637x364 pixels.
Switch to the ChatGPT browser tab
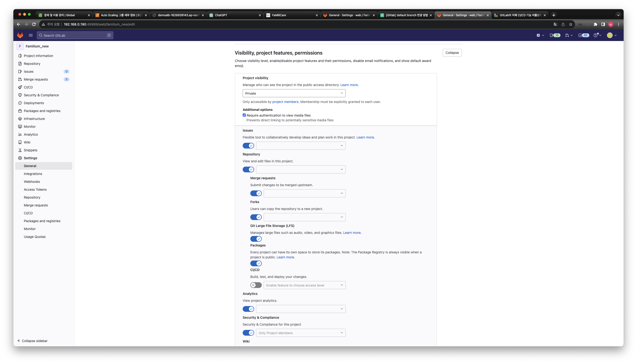(x=235, y=15)
